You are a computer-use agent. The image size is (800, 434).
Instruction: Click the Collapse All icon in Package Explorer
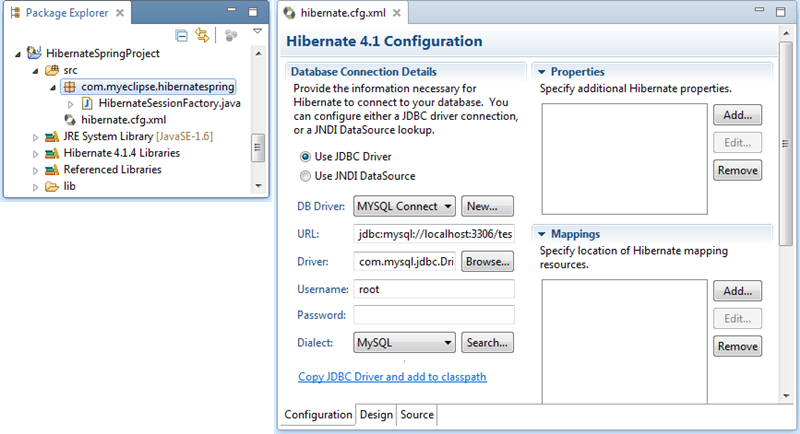(x=182, y=35)
